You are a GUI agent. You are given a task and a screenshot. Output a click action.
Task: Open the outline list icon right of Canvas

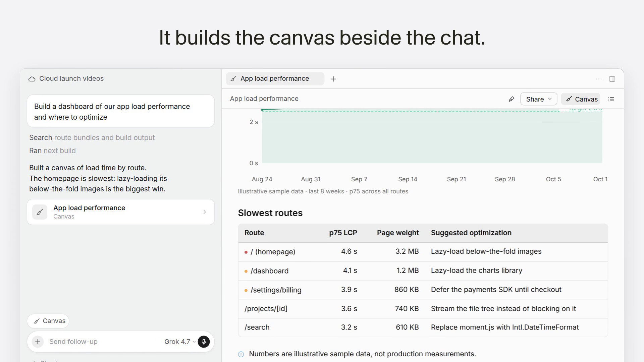(x=611, y=99)
